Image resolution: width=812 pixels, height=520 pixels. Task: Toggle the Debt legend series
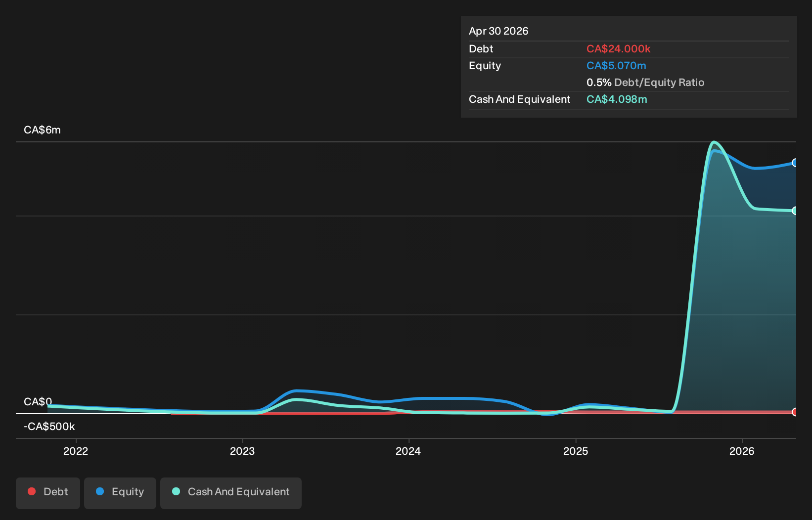[48, 493]
